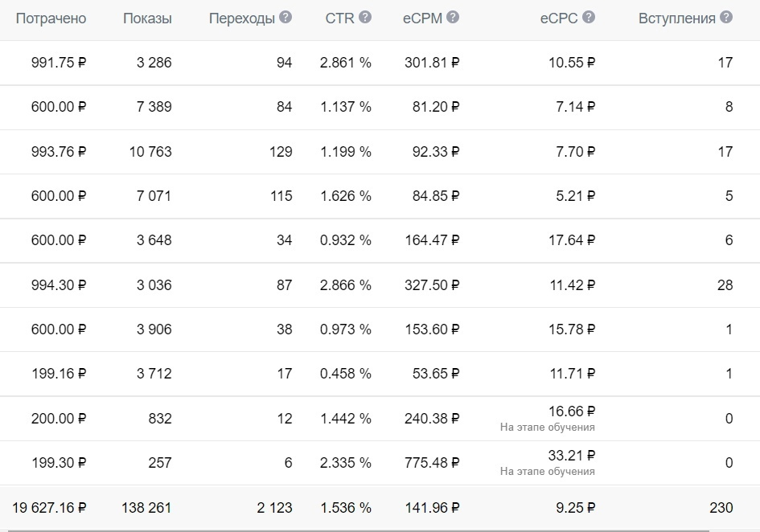Select spent value 991.75 ₽
The image size is (760, 532).
[59, 63]
